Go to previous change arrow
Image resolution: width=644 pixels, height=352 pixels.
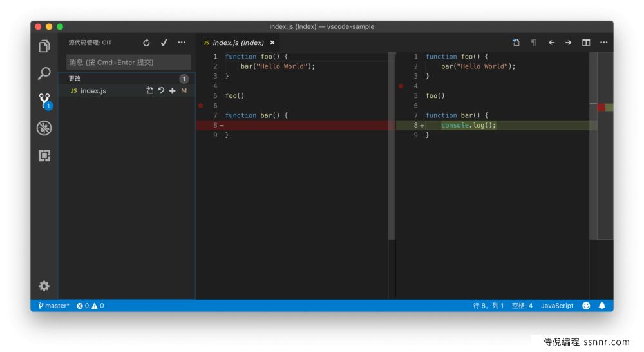(552, 43)
